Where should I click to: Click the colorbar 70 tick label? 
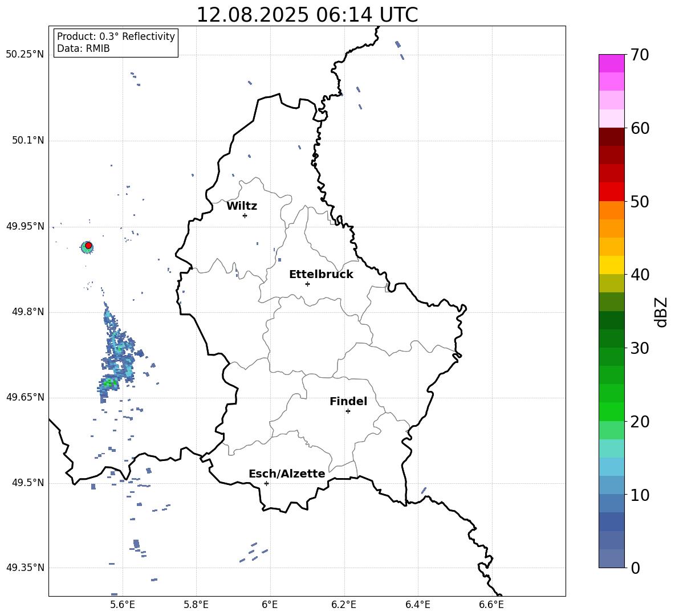[x=640, y=55]
